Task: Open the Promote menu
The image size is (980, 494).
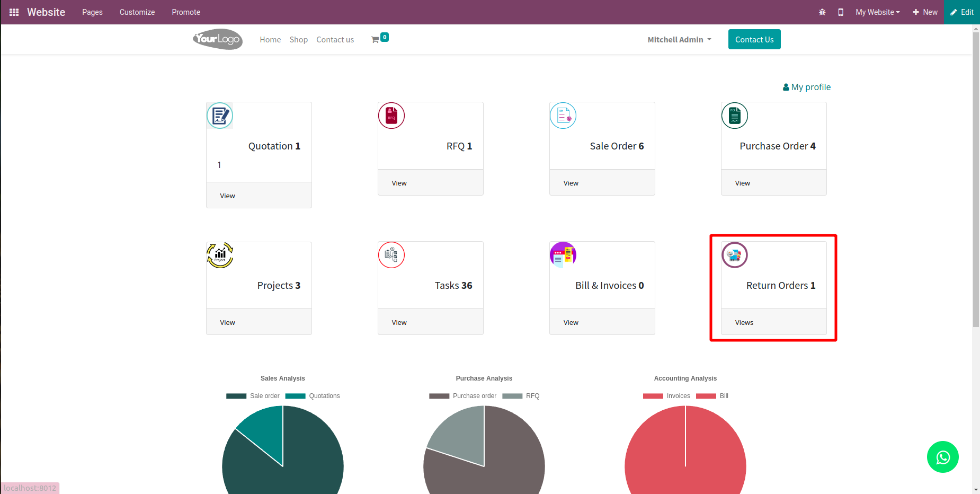Action: 186,12
